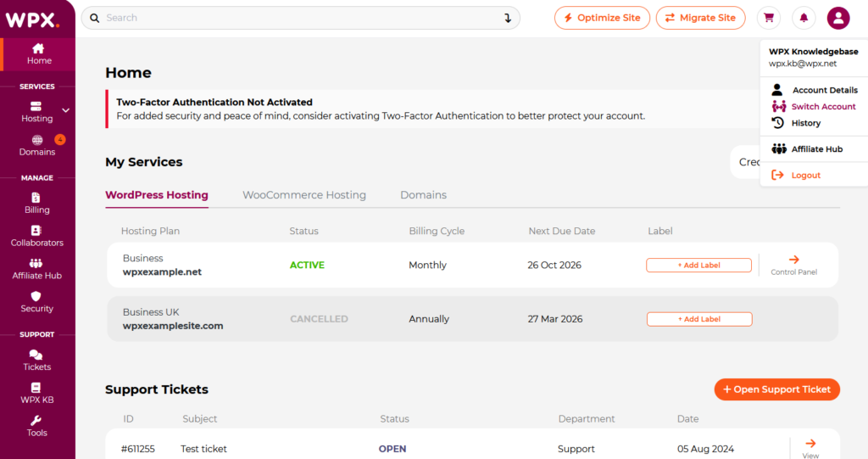The height and width of the screenshot is (459, 868).
Task: Switch to the Domains tab
Action: [424, 195]
